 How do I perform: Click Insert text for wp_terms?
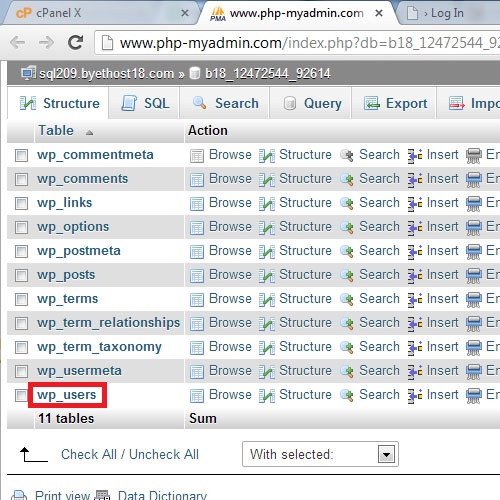tap(443, 299)
